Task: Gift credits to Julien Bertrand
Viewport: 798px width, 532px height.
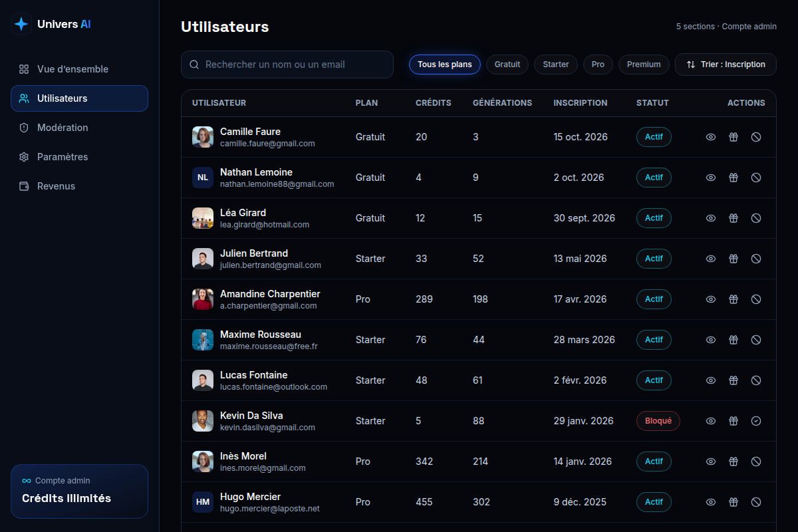Action: pos(733,259)
